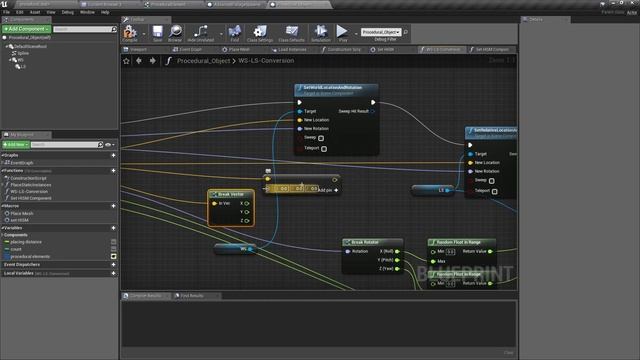
Task: Play the level in editor
Action: [342, 33]
